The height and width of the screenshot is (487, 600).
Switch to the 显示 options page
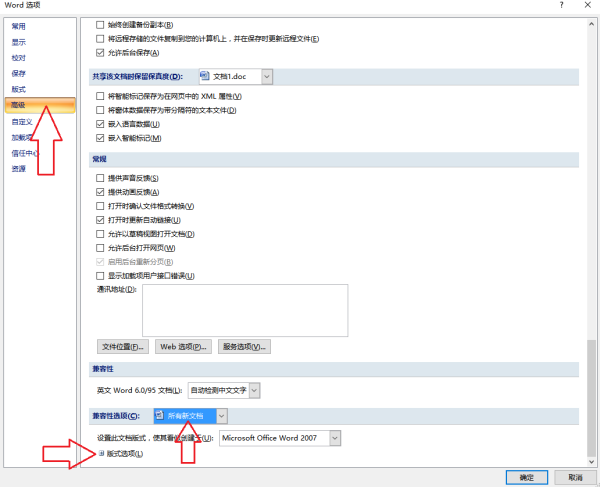[x=18, y=42]
